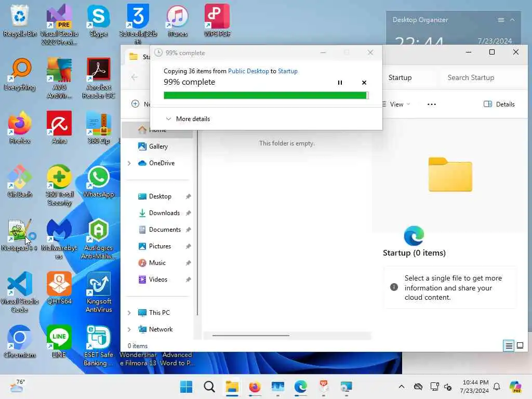Select the 360 Zip desktop icon
Screen dimensions: 532x399
point(98,128)
